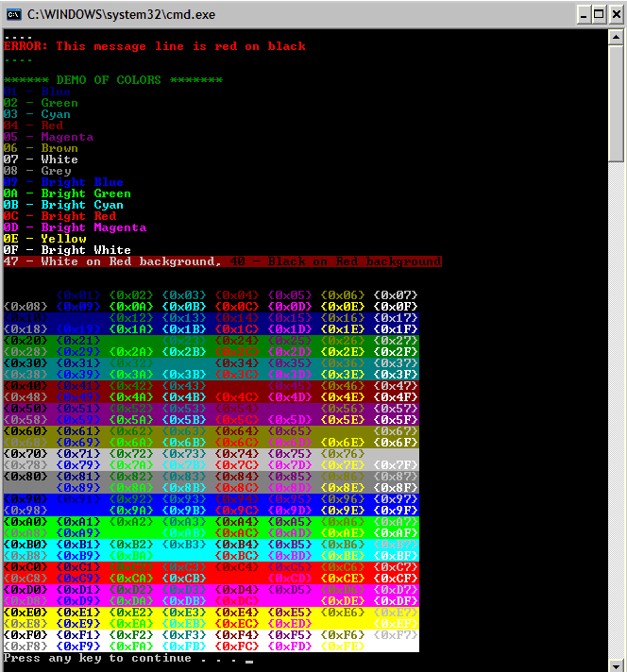
Task: Close the cmd.exe console window
Action: point(614,13)
